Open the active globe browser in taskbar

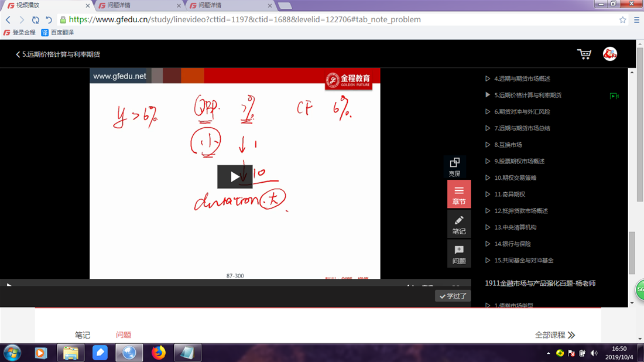pos(129,353)
